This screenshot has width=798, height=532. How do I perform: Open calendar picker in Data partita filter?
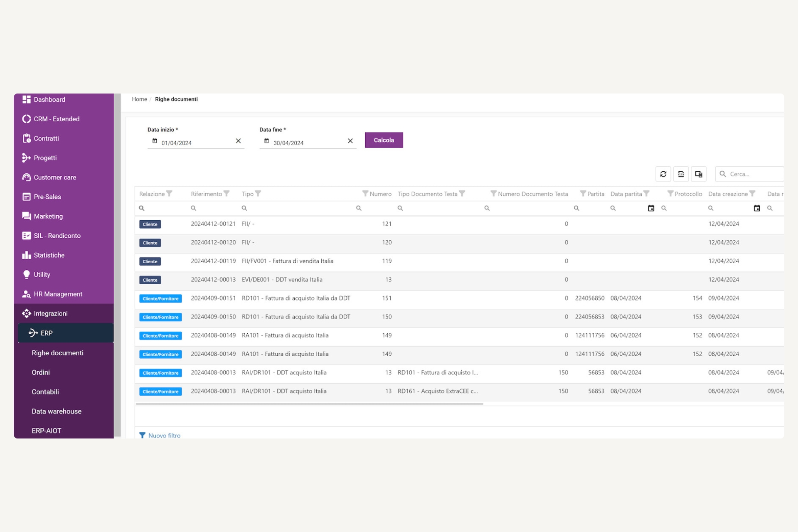point(651,208)
